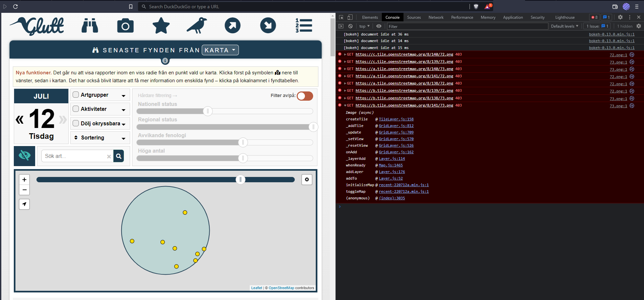Expand the 8/140/72.png error entry
This screenshot has width=644, height=300.
(345, 55)
